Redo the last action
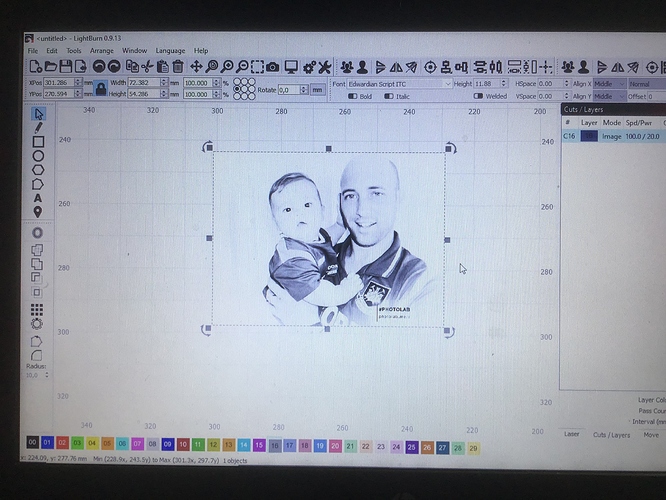 click(114, 67)
